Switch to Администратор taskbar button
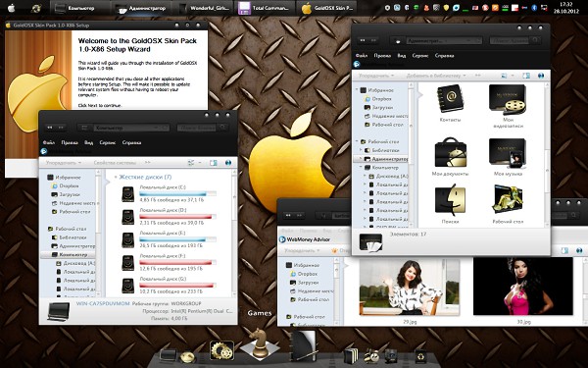The image size is (588, 368). [x=140, y=8]
